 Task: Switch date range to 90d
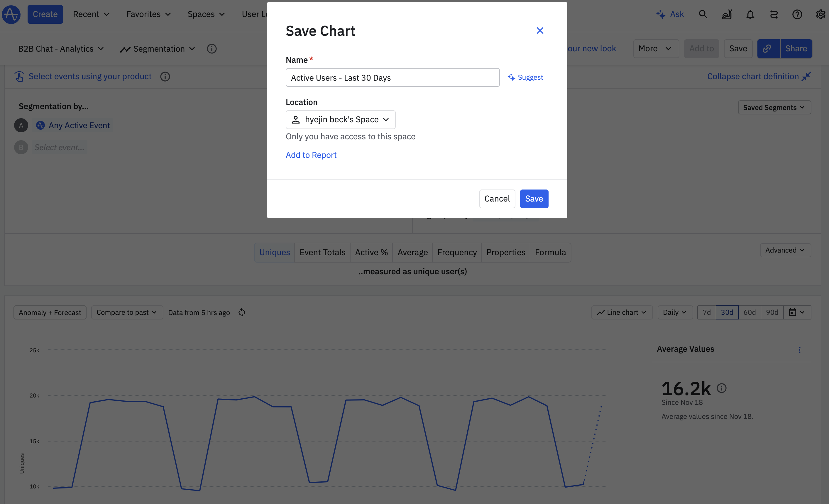[772, 312]
